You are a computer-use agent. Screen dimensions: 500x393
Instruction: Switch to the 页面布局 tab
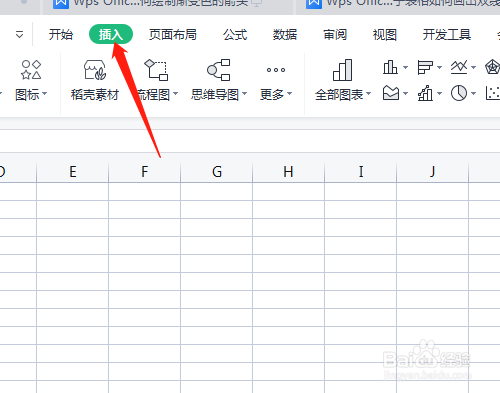click(x=173, y=34)
